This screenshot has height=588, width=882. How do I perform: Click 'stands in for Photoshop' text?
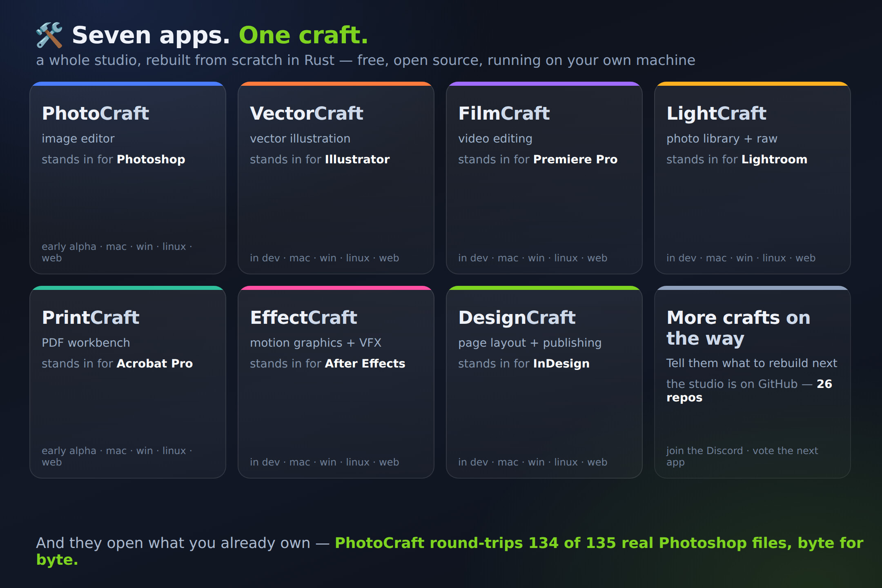click(x=114, y=159)
